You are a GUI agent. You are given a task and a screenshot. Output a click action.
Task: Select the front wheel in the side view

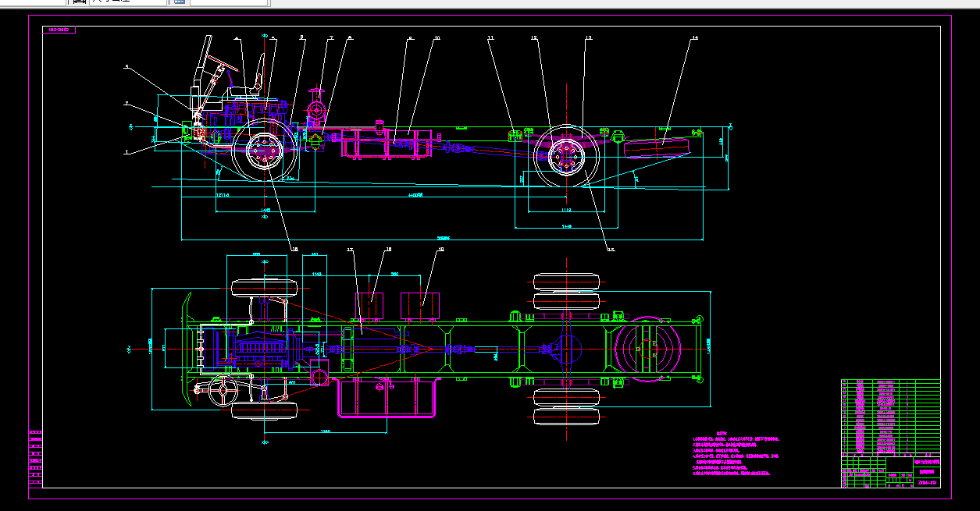click(265, 151)
